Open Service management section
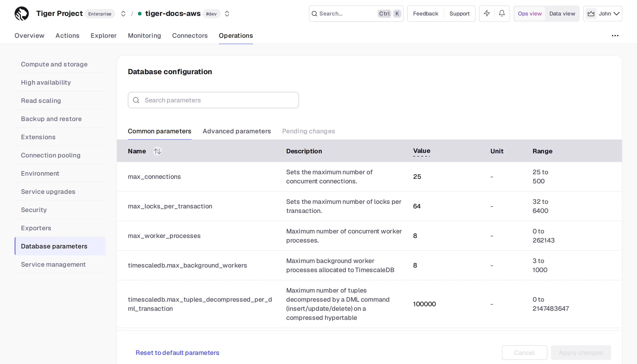The image size is (637, 364). point(60,265)
